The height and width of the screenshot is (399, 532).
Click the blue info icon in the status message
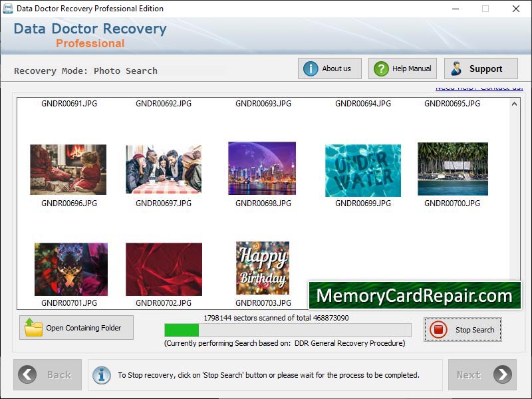(101, 374)
